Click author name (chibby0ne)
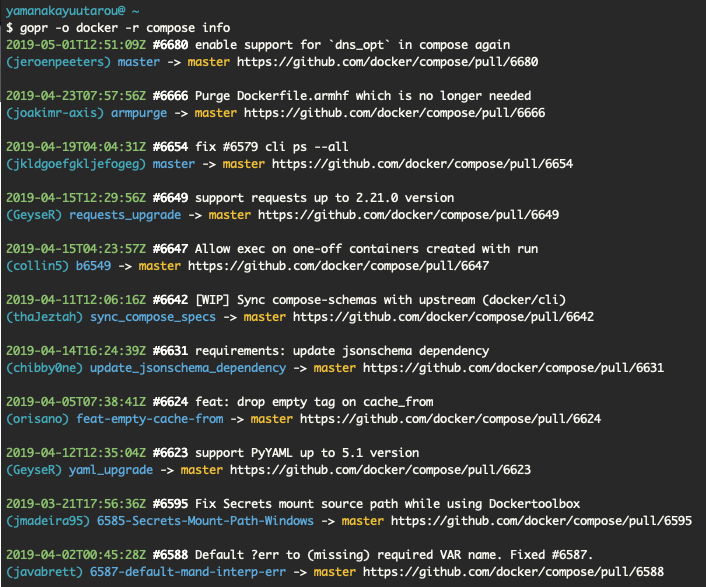This screenshot has width=706, height=587. pyautogui.click(x=44, y=368)
